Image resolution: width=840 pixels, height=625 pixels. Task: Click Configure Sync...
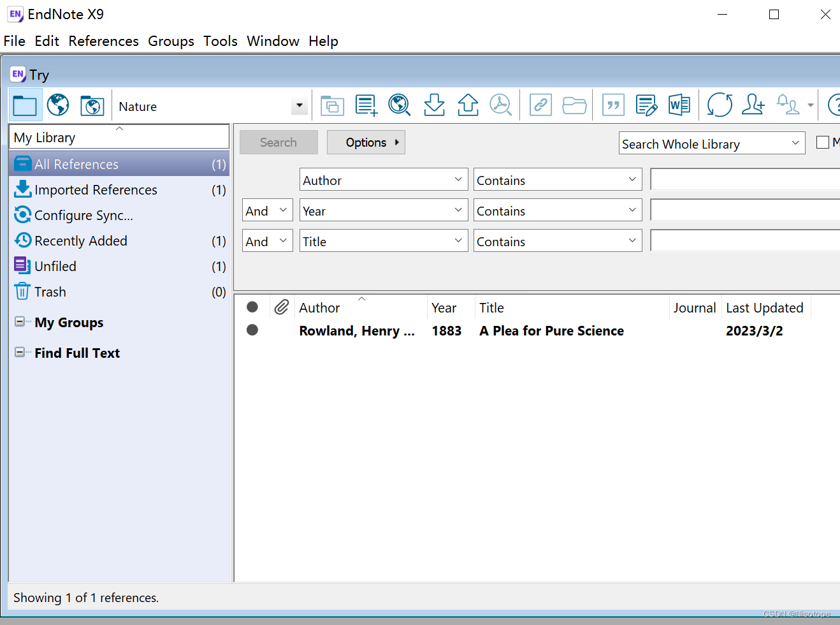[119, 215]
